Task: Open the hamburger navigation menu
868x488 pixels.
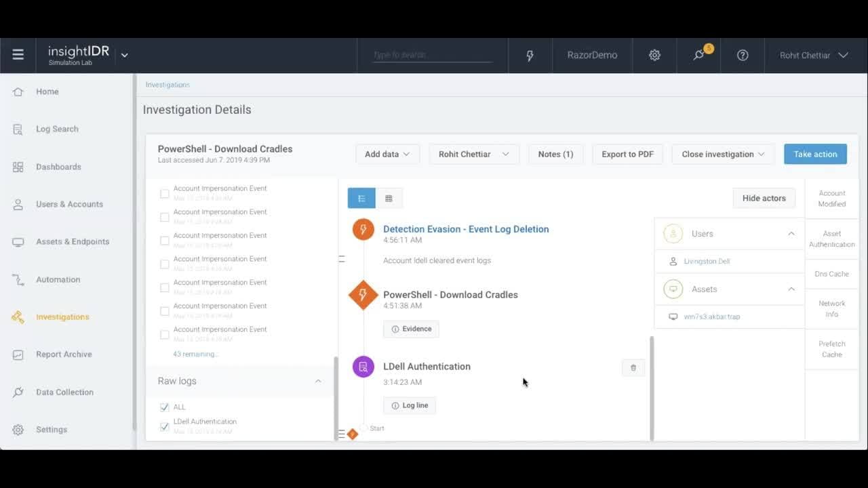Action: (18, 55)
